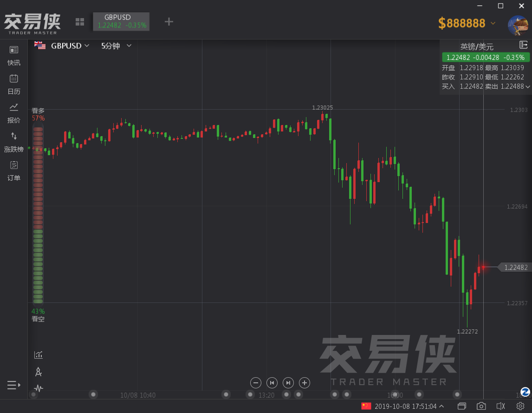
Task: Click the 1.22272 low price label on chart
Action: click(x=467, y=332)
